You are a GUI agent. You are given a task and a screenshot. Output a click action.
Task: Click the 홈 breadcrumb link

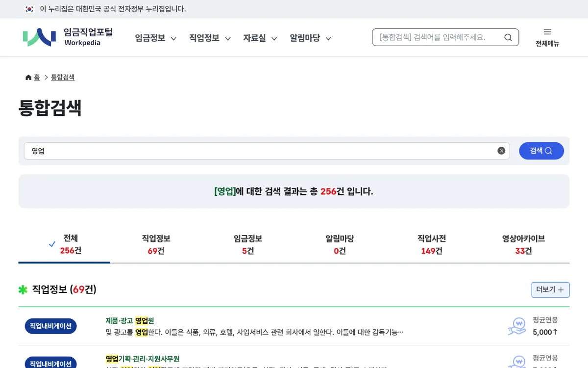[x=37, y=77]
